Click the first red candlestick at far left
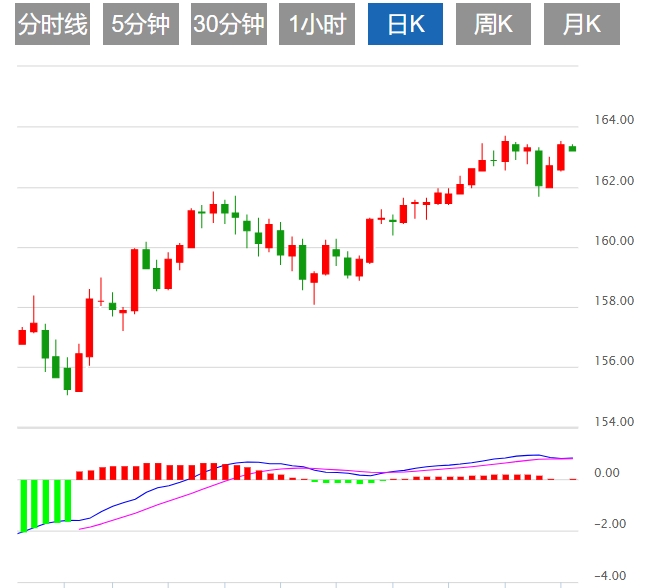This screenshot has height=588, width=654. pyautogui.click(x=22, y=337)
